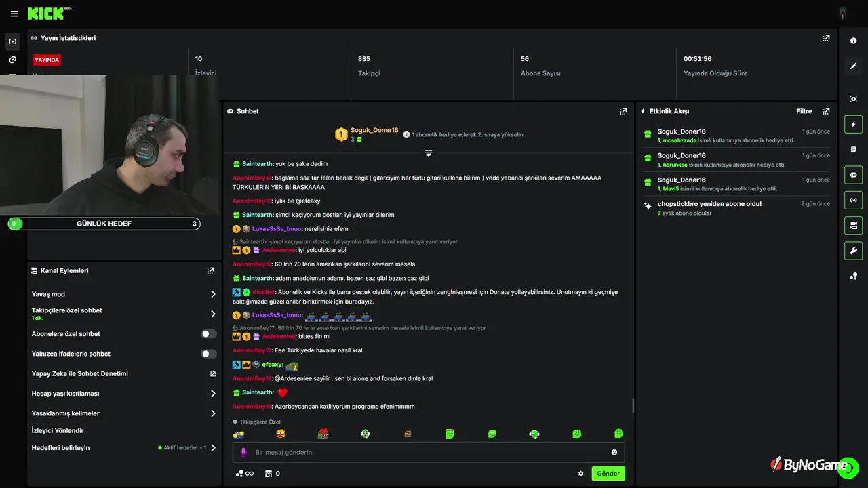
Task: Click efeaxy username in chat
Action: (273, 365)
